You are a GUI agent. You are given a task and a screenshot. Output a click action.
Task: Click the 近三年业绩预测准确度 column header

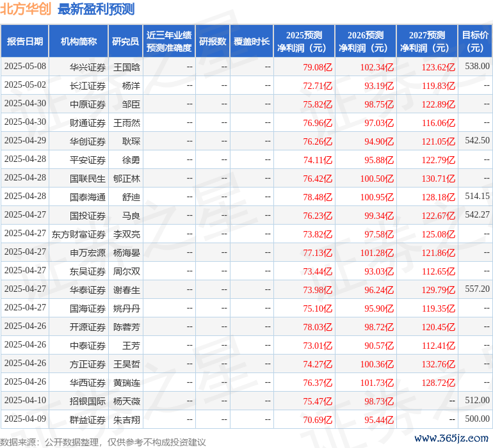tap(169, 41)
